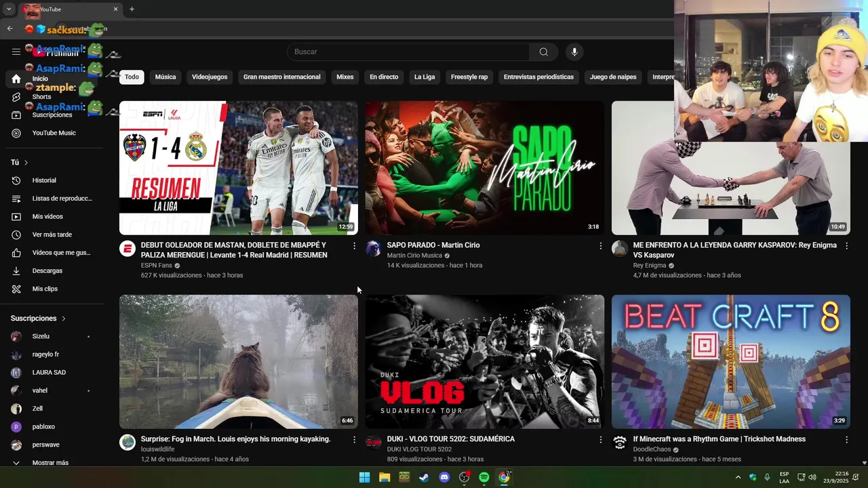Show hidden system tray icons
868x488 pixels.
[738, 477]
